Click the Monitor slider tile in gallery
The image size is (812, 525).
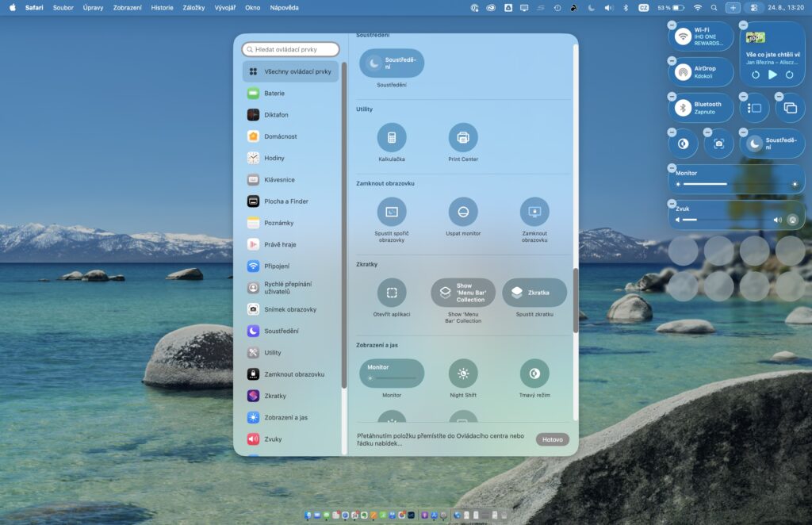pyautogui.click(x=392, y=374)
